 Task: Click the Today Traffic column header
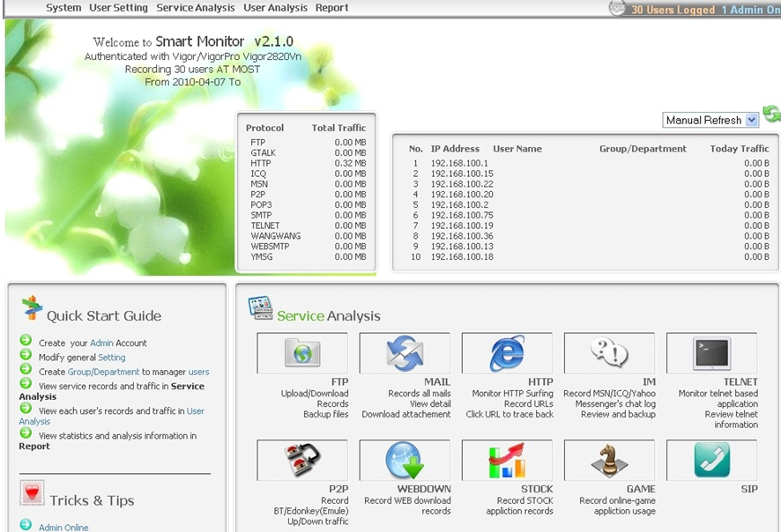click(x=740, y=148)
